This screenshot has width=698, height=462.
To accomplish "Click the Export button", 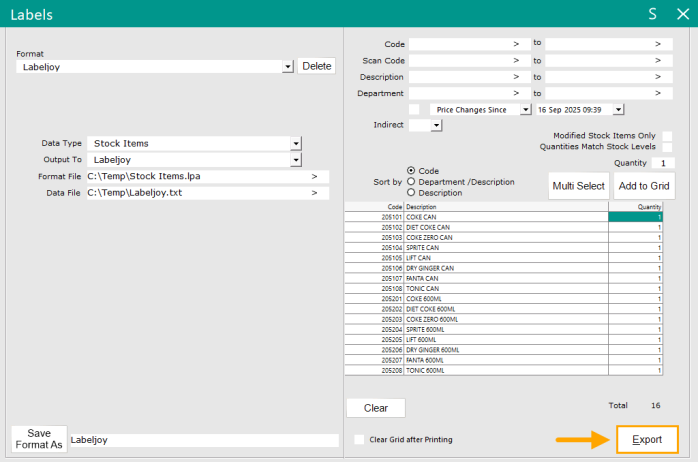I will pyautogui.click(x=647, y=440).
